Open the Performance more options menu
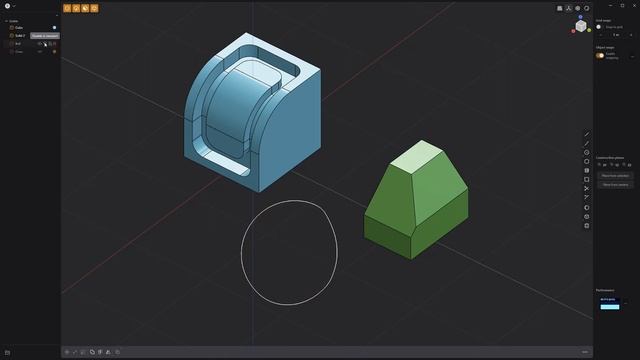Viewport: 640px width, 360px height. click(626, 303)
